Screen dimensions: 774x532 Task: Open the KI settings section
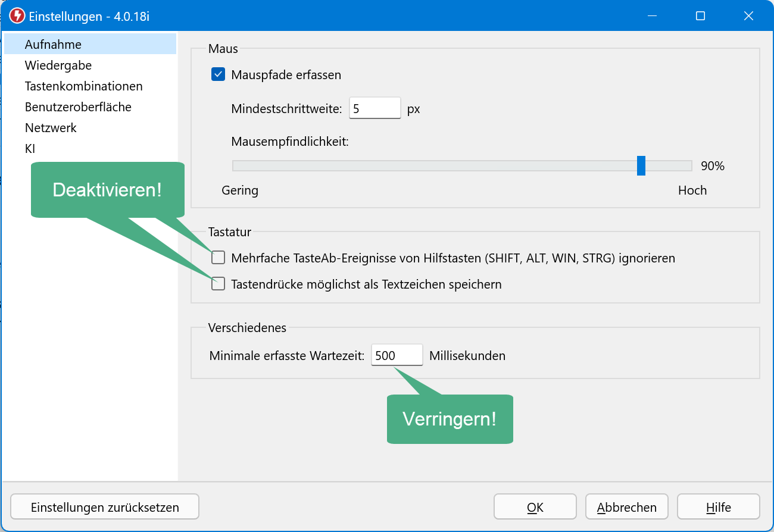[x=30, y=149]
